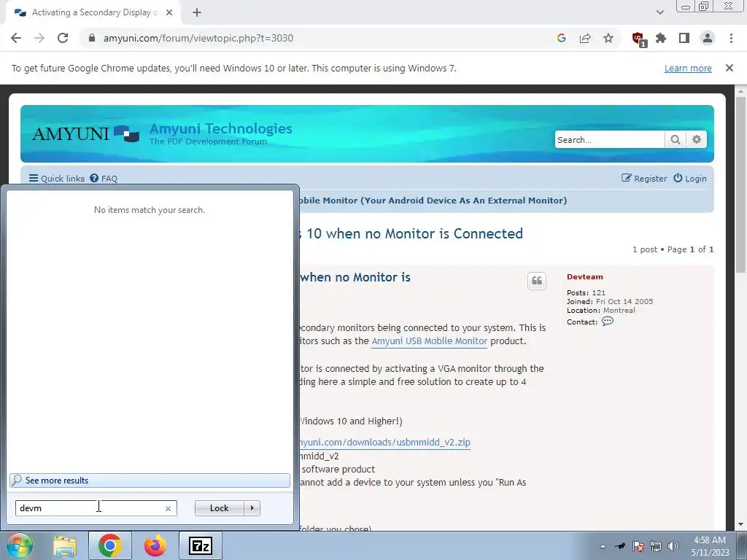Image resolution: width=747 pixels, height=560 pixels.
Task: Open the Google icon in address bar
Action: tap(561, 38)
